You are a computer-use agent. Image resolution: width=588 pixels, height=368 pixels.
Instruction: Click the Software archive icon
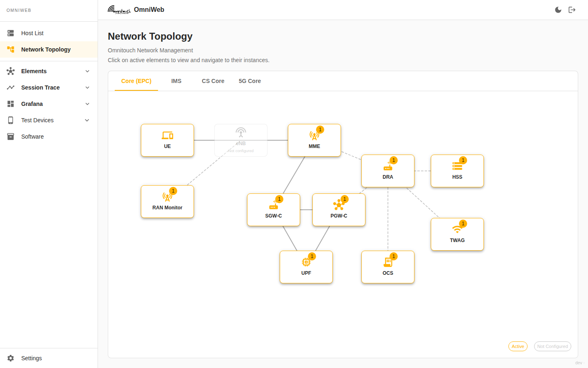11,137
